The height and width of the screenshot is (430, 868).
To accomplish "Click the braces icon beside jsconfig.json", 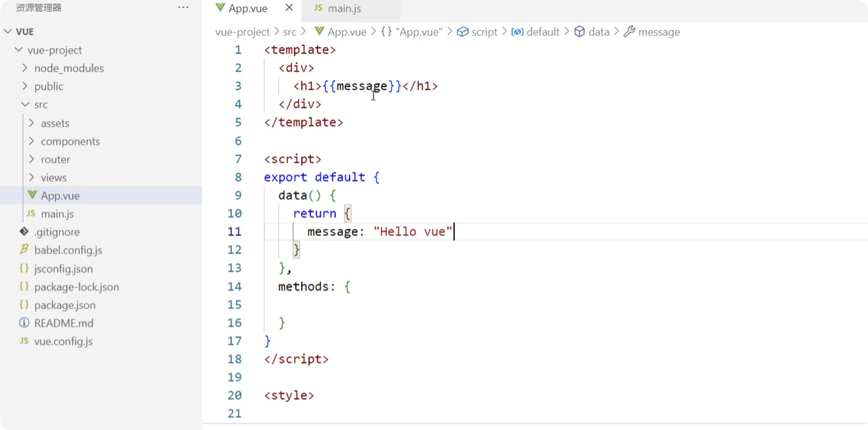I will [23, 268].
